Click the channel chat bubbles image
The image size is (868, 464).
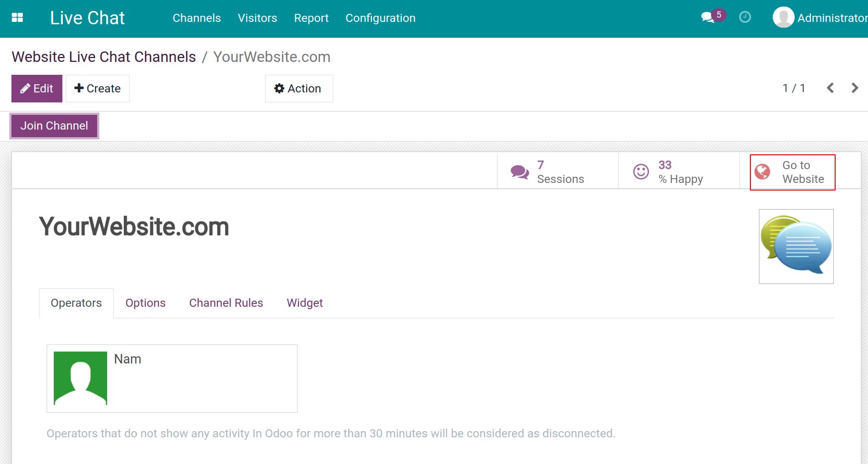click(796, 246)
